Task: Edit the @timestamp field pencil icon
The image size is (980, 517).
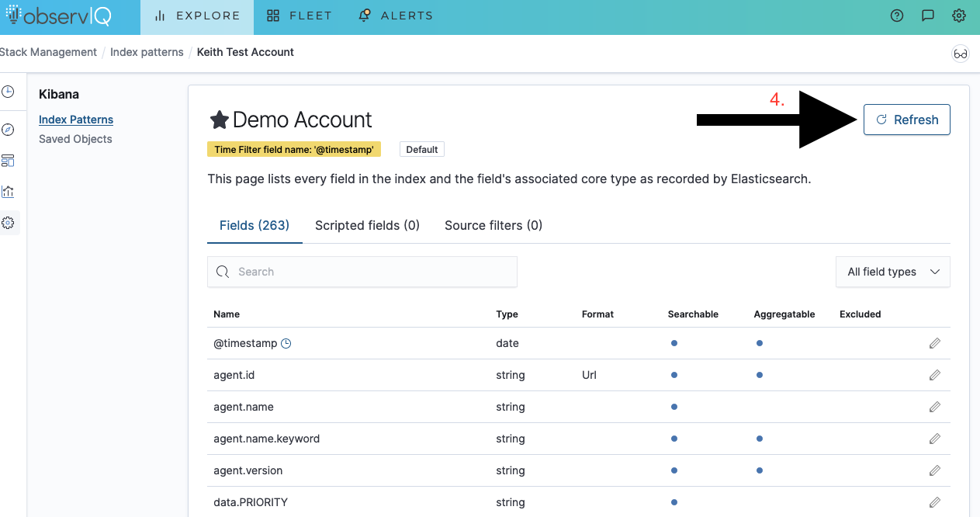Action: pos(934,343)
